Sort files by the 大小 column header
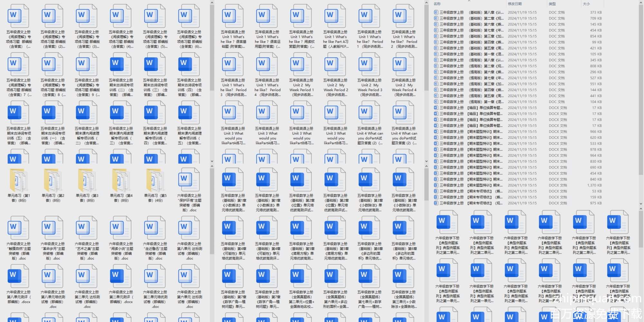644x322 pixels. pyautogui.click(x=586, y=4)
